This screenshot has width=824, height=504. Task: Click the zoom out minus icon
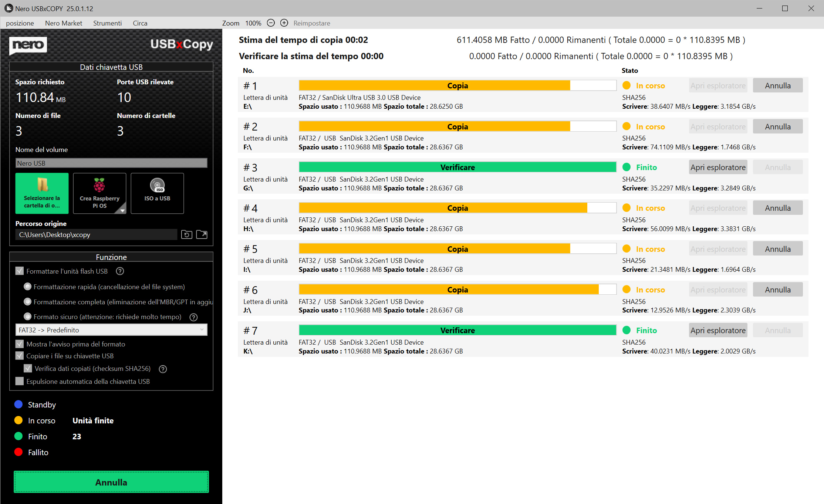(271, 23)
